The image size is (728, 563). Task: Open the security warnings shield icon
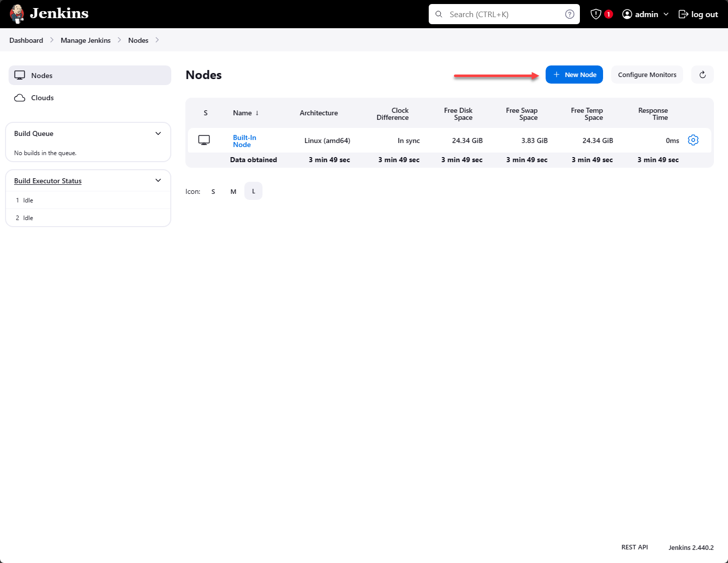(596, 14)
